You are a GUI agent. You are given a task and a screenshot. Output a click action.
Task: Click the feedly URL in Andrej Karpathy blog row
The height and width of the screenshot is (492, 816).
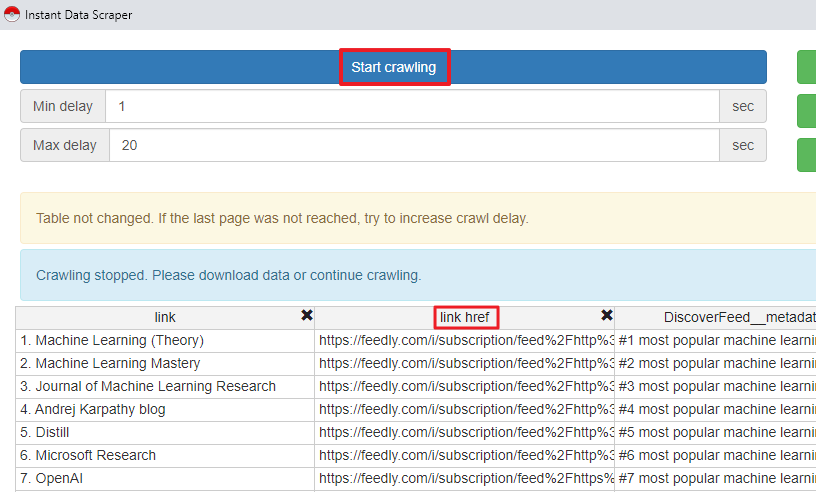tap(465, 409)
